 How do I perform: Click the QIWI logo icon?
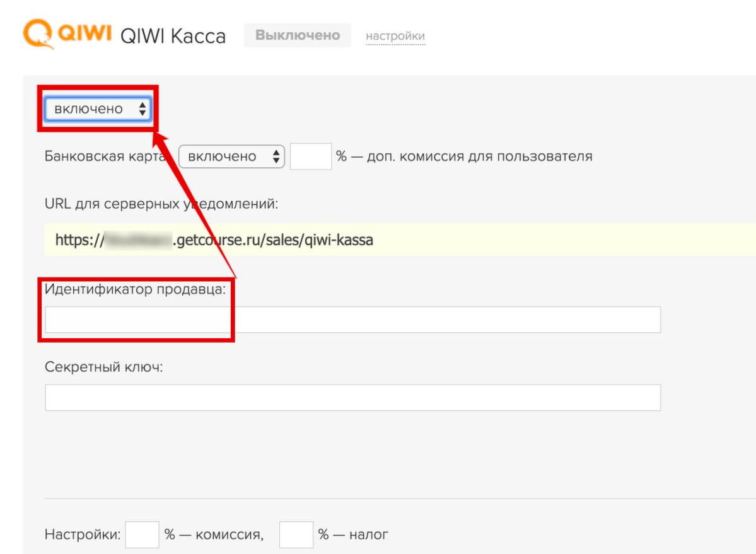[67, 34]
